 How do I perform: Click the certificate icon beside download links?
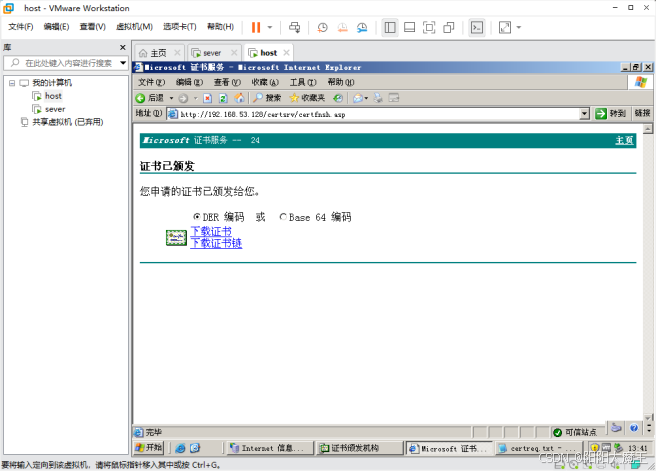point(176,238)
